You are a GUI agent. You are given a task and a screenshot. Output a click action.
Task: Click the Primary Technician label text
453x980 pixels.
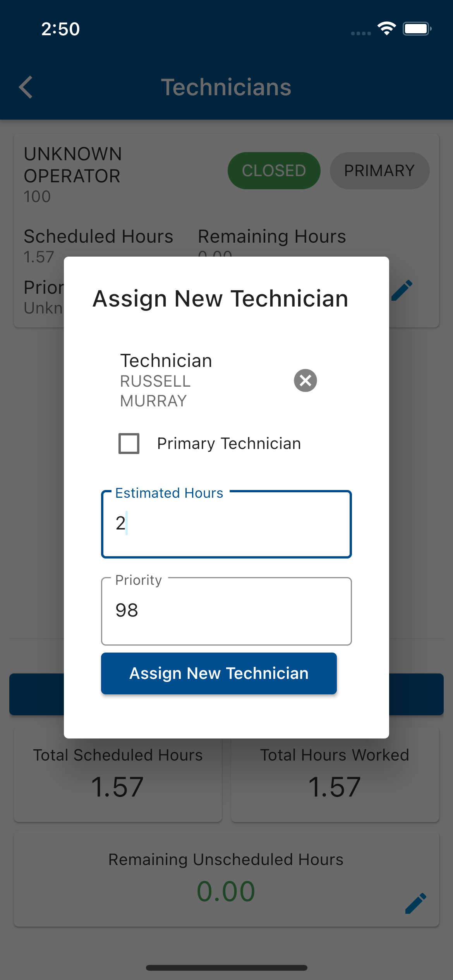(229, 444)
